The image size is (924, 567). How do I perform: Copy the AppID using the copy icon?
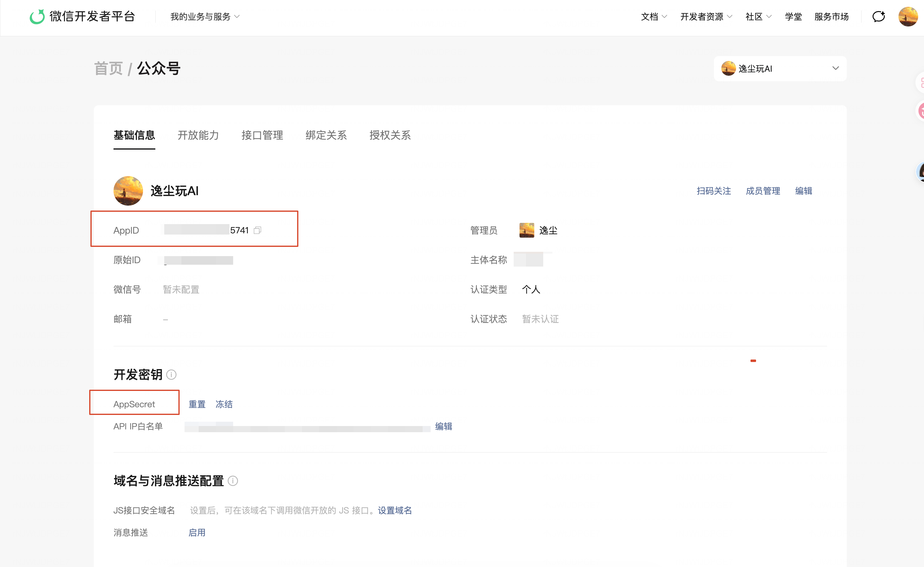click(257, 230)
